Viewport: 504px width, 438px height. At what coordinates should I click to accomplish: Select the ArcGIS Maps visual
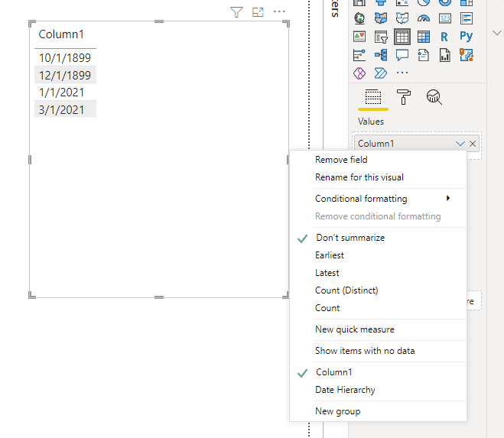[x=467, y=55]
